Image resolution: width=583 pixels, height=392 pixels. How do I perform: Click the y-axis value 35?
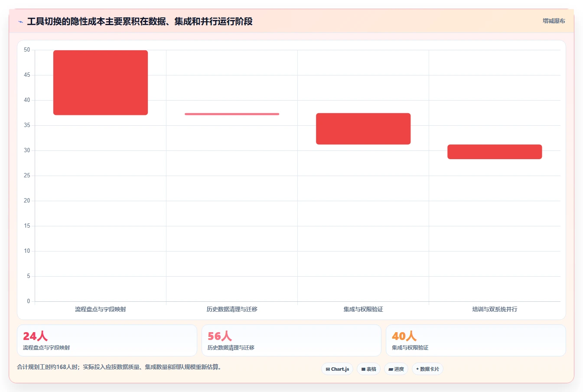point(27,125)
